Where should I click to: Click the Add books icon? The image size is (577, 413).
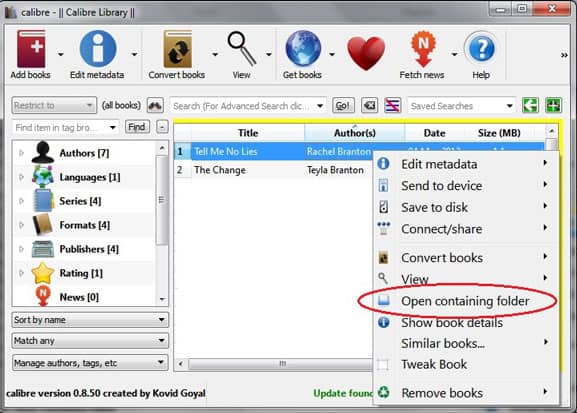pos(32,49)
